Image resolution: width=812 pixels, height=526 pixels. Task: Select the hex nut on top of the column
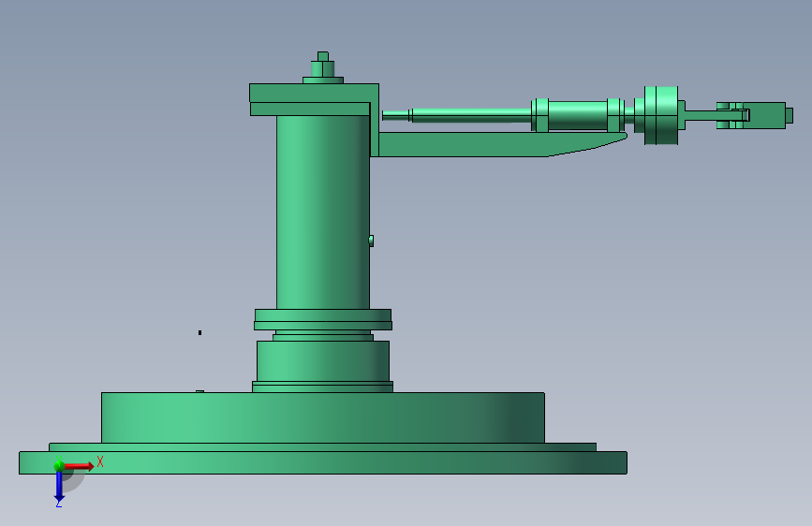[322, 69]
